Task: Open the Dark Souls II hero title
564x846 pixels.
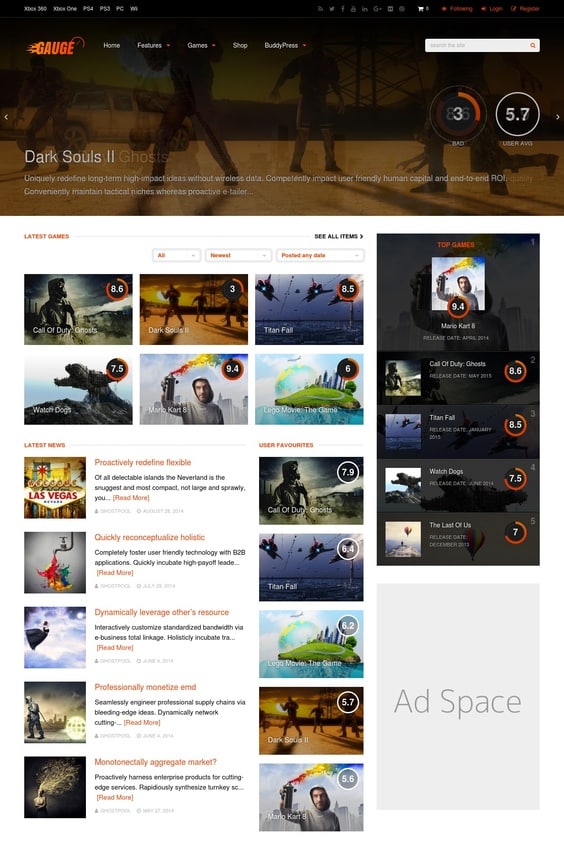Action: click(x=70, y=157)
